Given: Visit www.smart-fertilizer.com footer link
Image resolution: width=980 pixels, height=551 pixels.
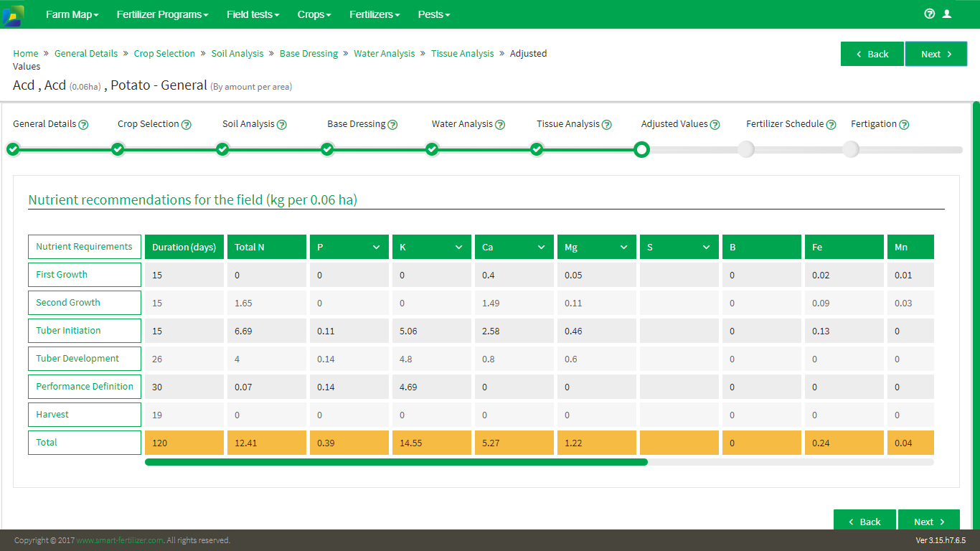Looking at the screenshot, I should coord(120,540).
